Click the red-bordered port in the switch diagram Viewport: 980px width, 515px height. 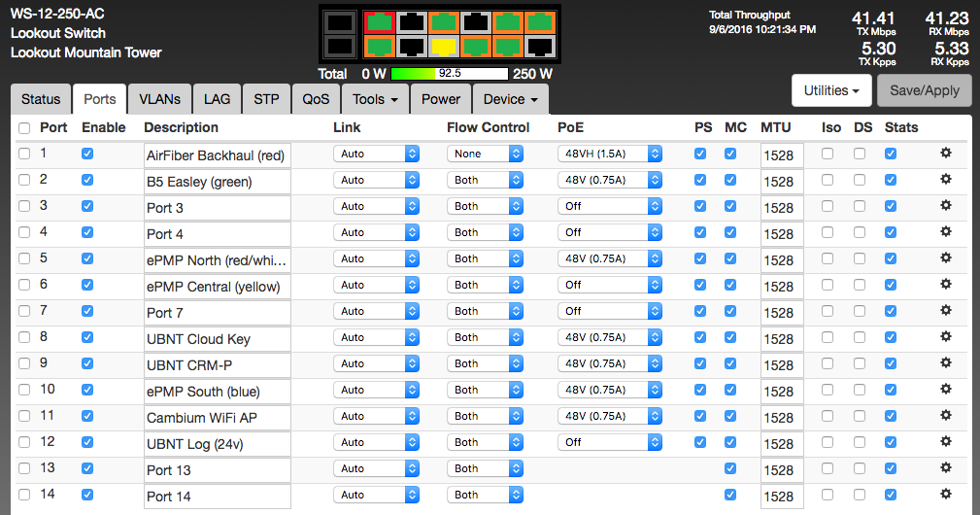click(379, 21)
